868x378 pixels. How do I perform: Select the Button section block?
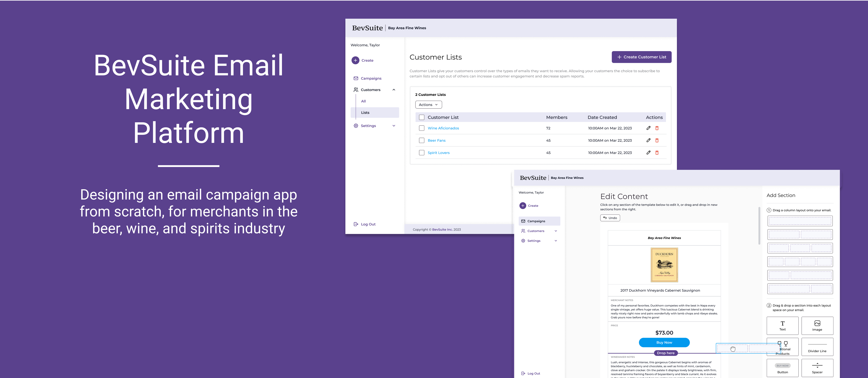coord(782,368)
